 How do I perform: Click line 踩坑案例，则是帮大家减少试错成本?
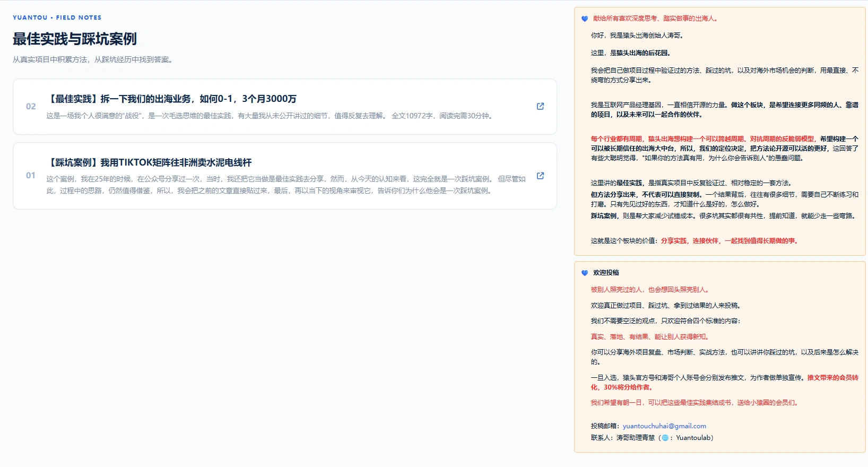pyautogui.click(x=724, y=216)
